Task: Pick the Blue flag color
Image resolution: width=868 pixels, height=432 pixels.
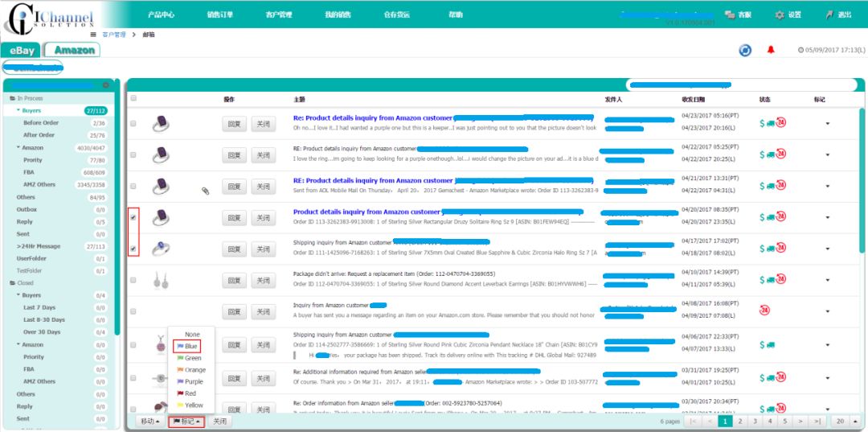Action: coord(186,346)
